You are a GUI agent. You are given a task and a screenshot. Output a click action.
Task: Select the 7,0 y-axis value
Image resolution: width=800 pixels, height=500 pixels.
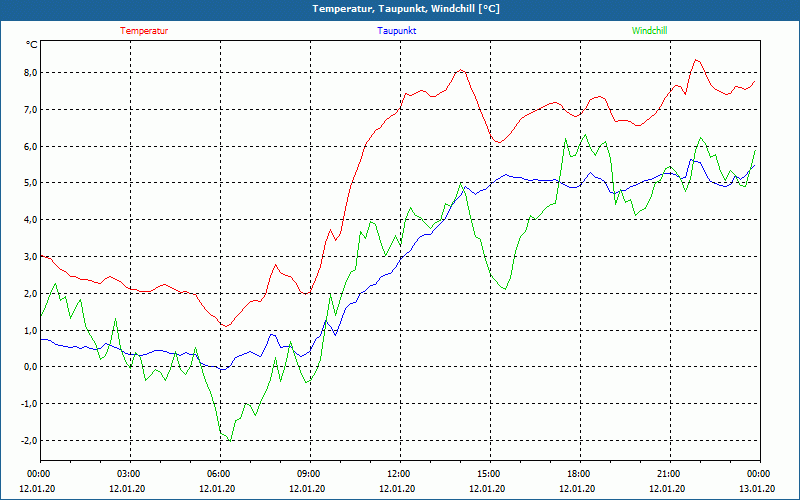pos(31,110)
